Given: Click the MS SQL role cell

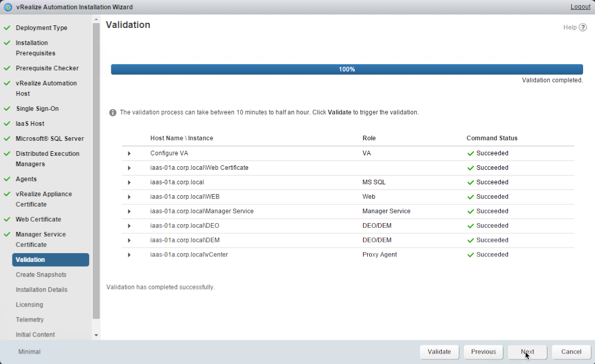Looking at the screenshot, I should point(374,182).
